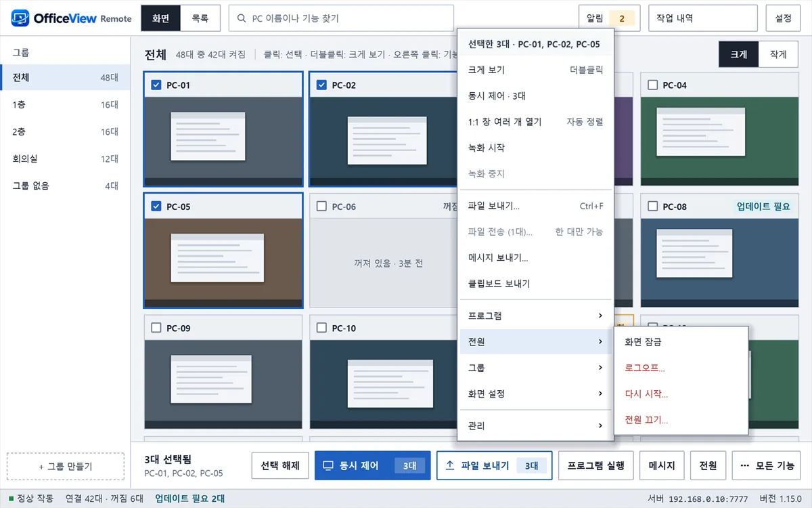Click 프로그램 실행 button
The height and width of the screenshot is (508, 812).
pos(596,466)
